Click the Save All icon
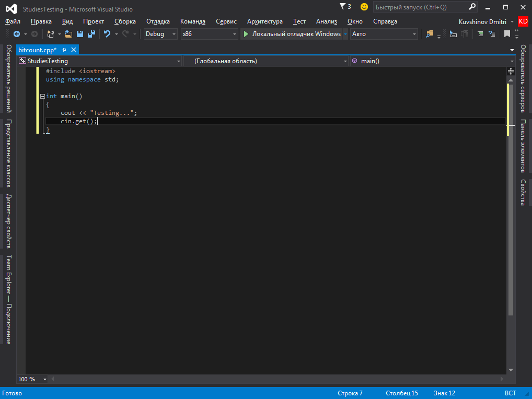 coord(91,34)
